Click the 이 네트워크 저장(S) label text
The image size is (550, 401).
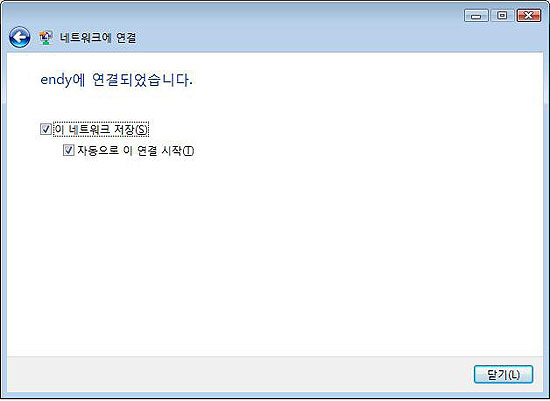[x=101, y=129]
